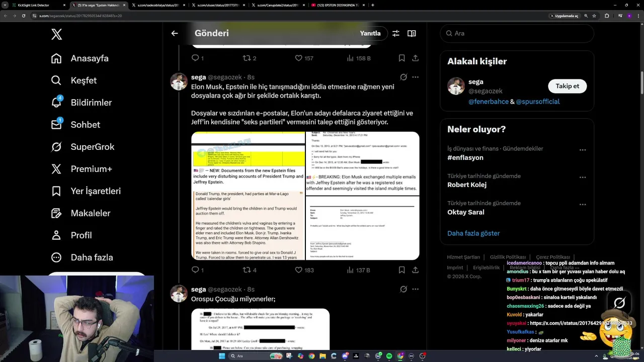Screen dimensions: 644x362
Task: View analytics showing 158 B views
Action: (359, 58)
